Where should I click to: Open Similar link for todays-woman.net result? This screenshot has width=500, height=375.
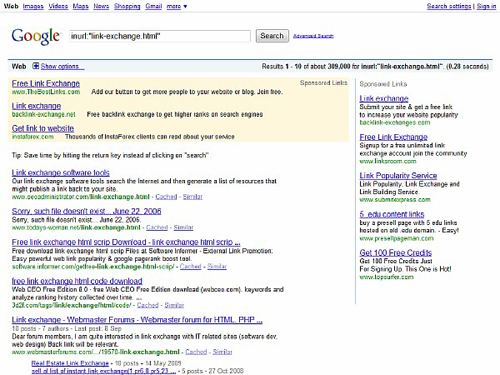click(183, 227)
